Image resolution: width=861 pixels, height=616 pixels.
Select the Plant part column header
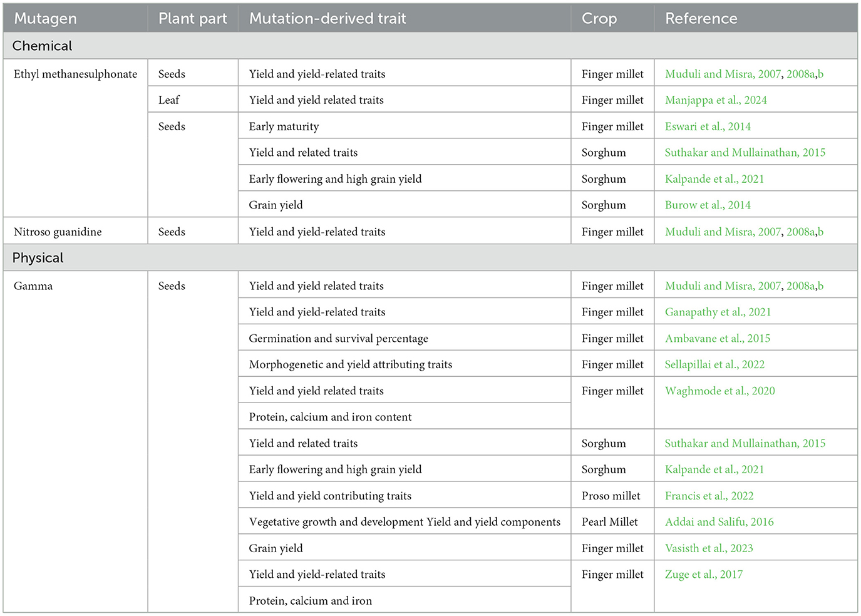tap(192, 19)
